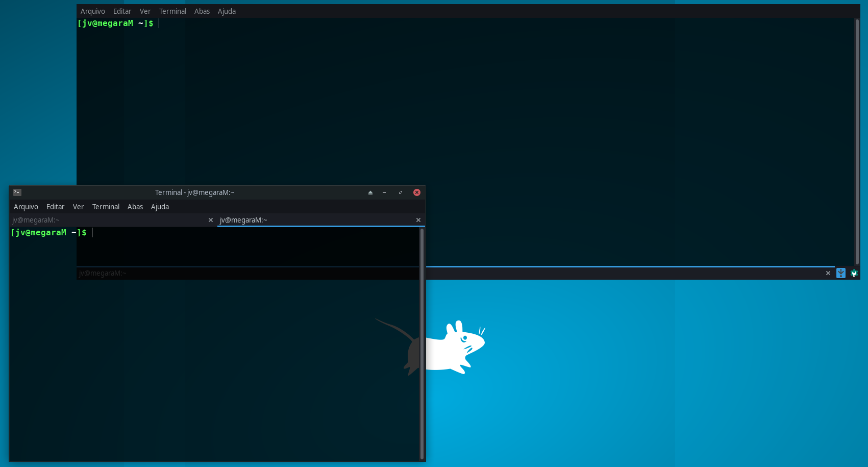The image size is (868, 467).
Task: Open Arquivo menu in front terminal
Action: click(26, 207)
